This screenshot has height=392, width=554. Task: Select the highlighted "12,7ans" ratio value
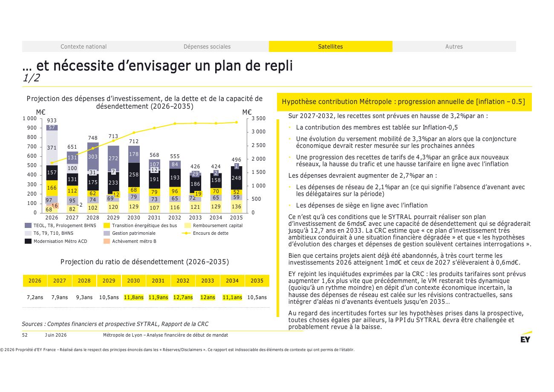click(183, 297)
